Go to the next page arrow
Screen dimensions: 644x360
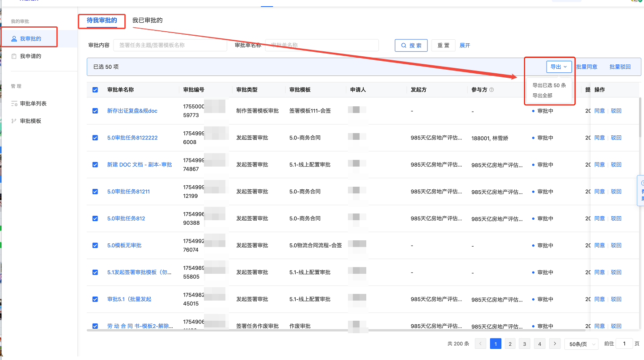(555, 344)
